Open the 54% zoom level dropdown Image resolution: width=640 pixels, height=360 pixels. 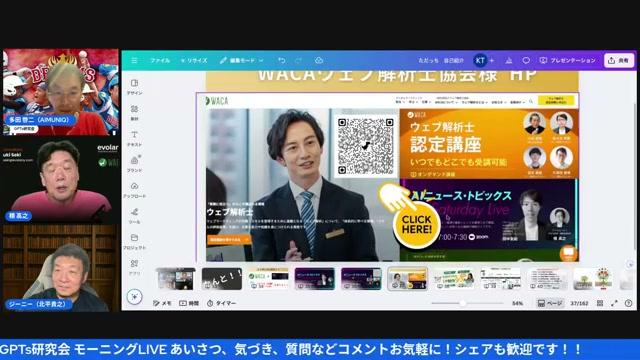[x=518, y=303]
